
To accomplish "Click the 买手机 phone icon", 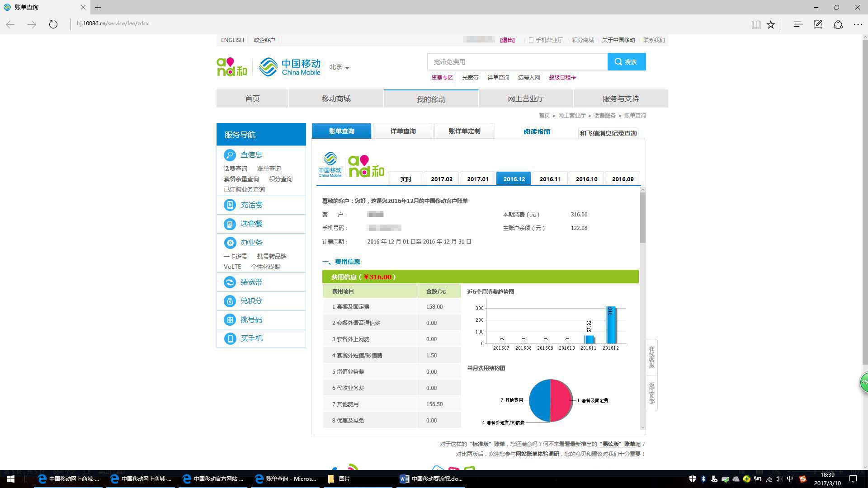I will coord(230,338).
